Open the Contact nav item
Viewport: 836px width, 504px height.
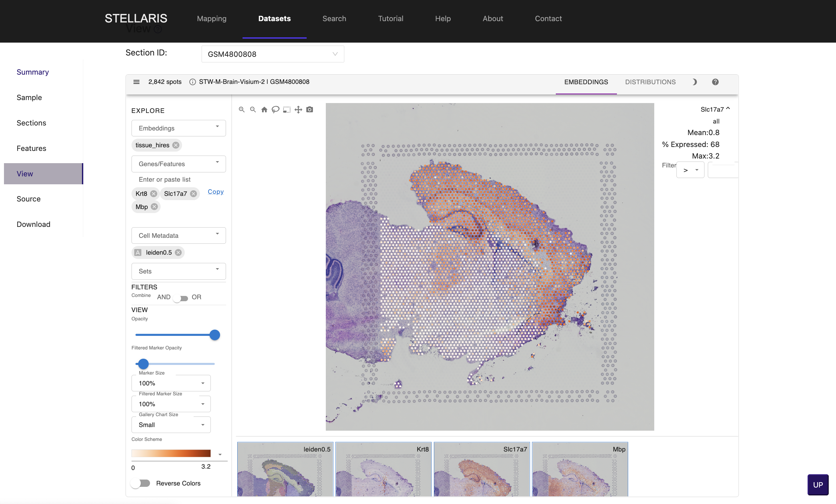point(548,18)
